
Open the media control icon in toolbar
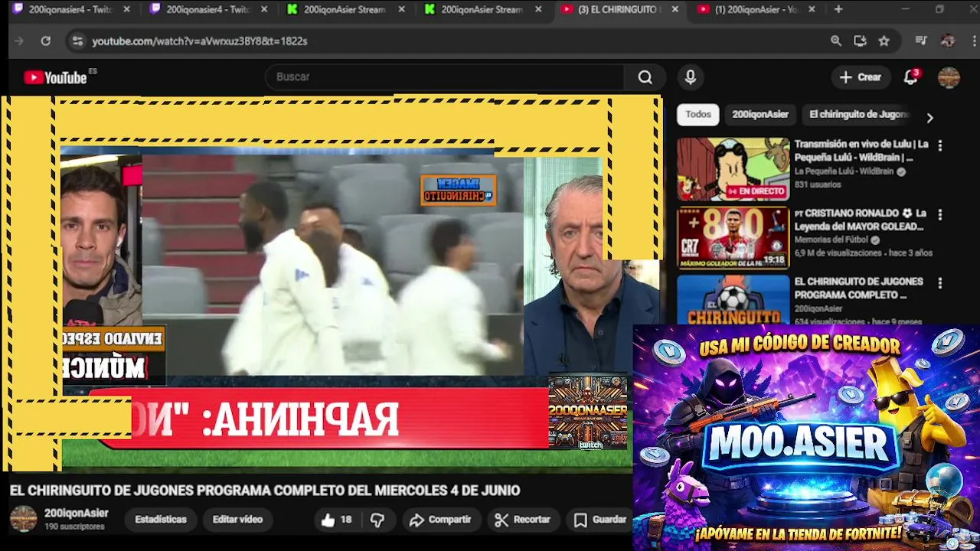click(x=921, y=41)
